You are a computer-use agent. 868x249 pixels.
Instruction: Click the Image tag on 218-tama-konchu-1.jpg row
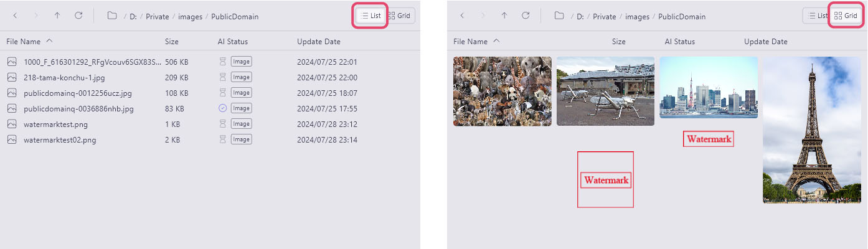[241, 77]
